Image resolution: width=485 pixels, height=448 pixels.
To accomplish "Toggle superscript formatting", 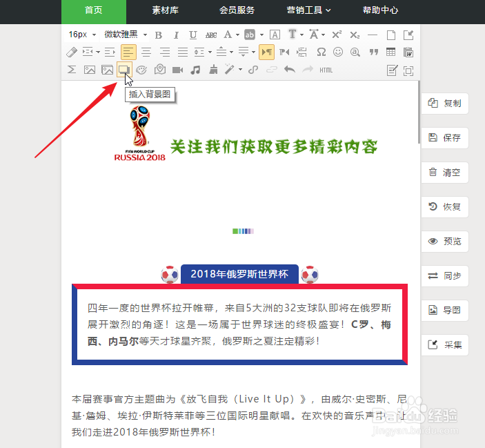I will coord(337,35).
